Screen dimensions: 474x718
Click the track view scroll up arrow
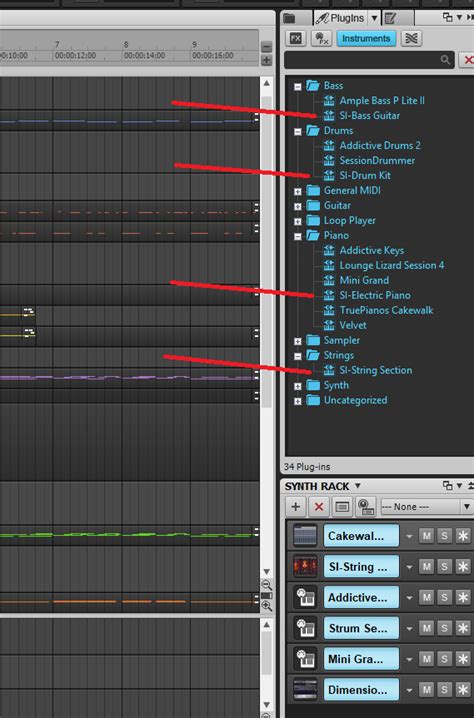pos(267,83)
